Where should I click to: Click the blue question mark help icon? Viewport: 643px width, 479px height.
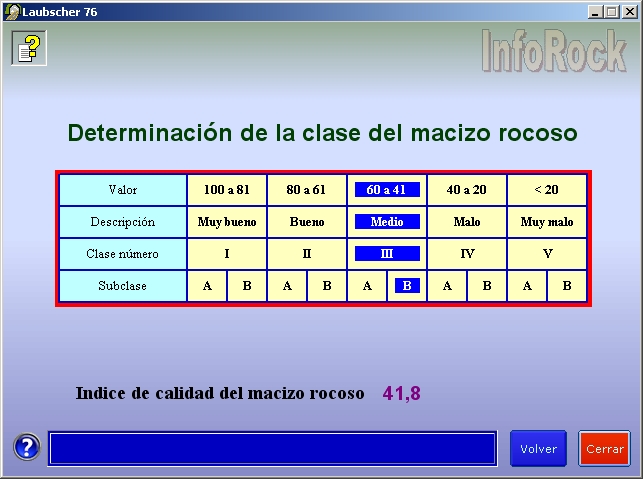(27, 448)
